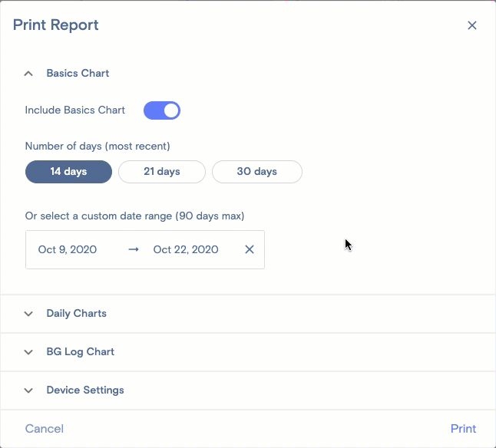Open the Device Settings section
The image size is (496, 448).
[84, 390]
